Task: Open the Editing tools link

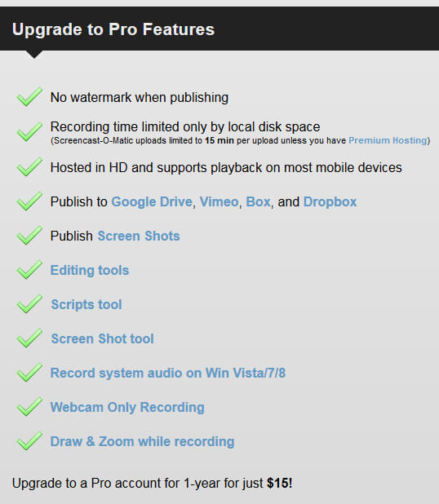Action: 90,270
